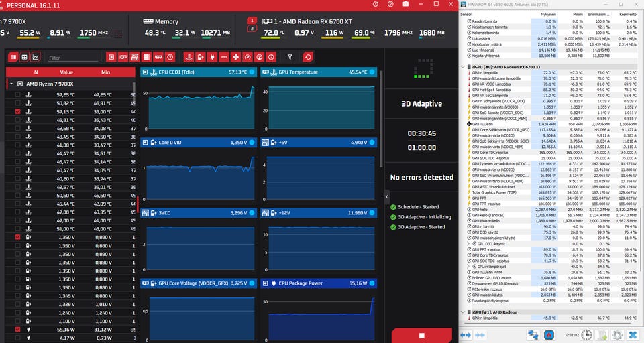
Task: Open HWiNFO sensor settings gear icon
Action: tap(617, 335)
